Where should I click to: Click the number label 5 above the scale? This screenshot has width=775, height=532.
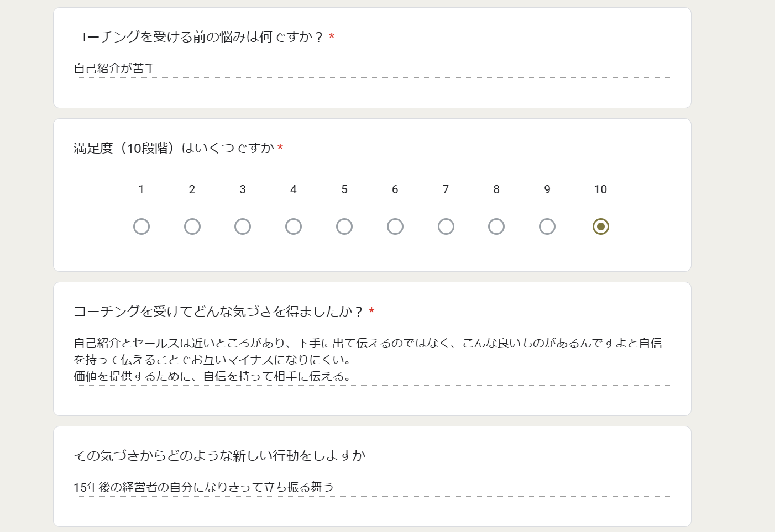pos(344,189)
